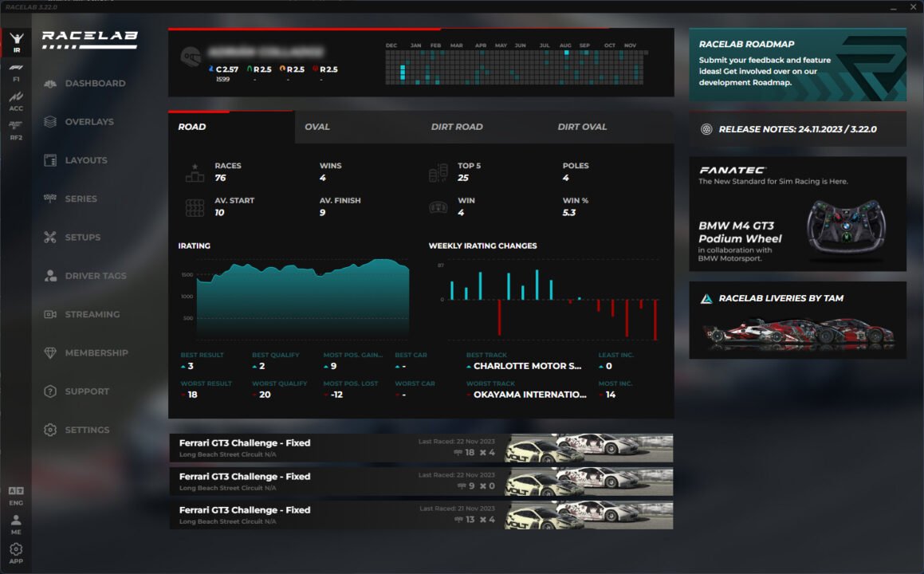
Task: Select the Road stats tab
Action: click(x=231, y=127)
